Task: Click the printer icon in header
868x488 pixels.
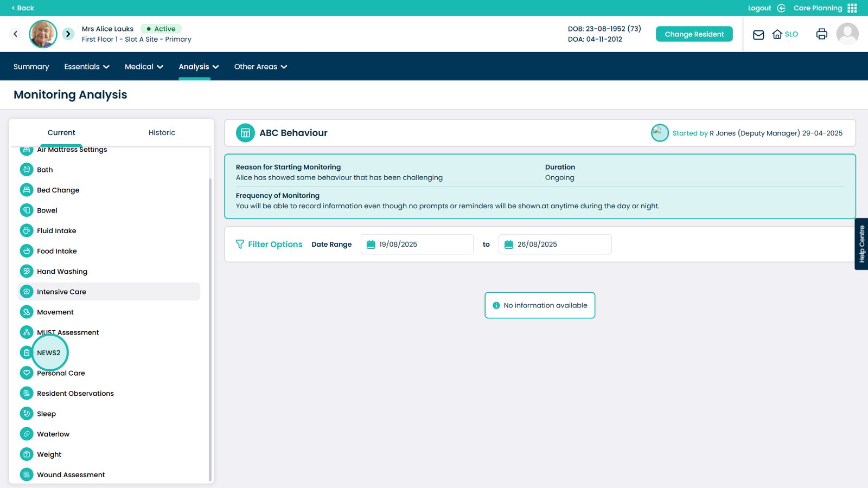Action: 821,34
